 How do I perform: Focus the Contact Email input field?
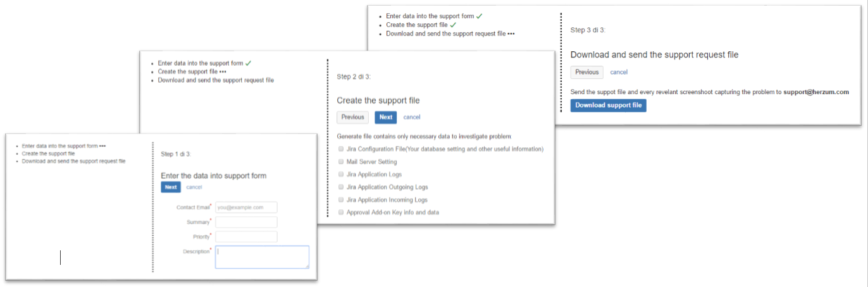(246, 207)
